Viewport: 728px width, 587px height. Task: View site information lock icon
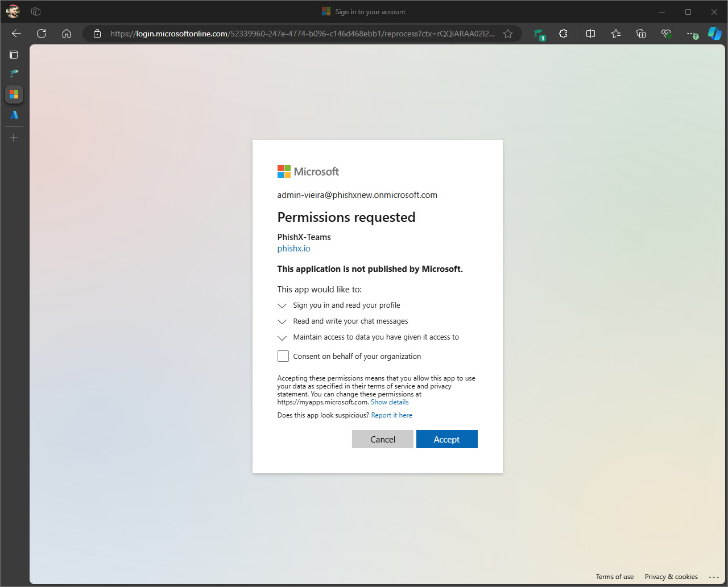[x=97, y=34]
